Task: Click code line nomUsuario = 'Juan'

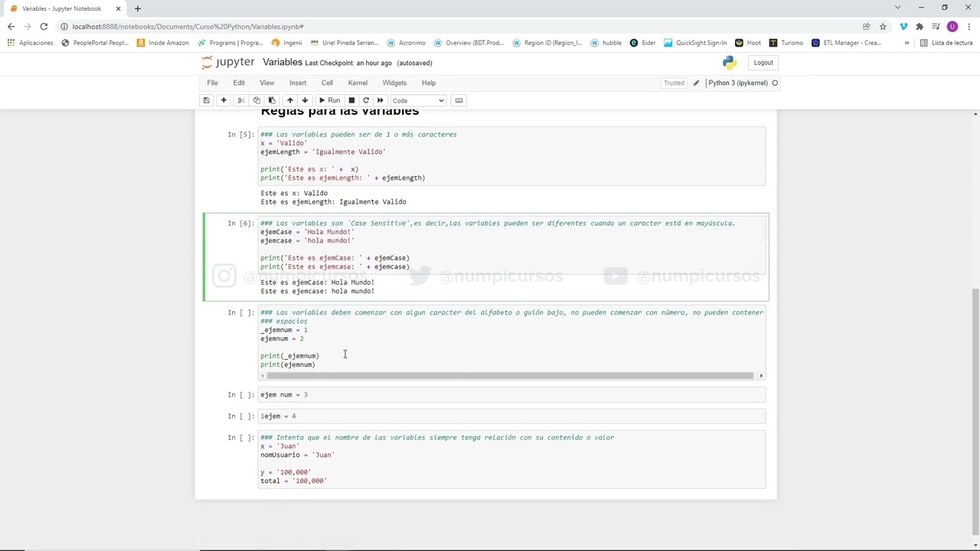Action: pos(297,455)
